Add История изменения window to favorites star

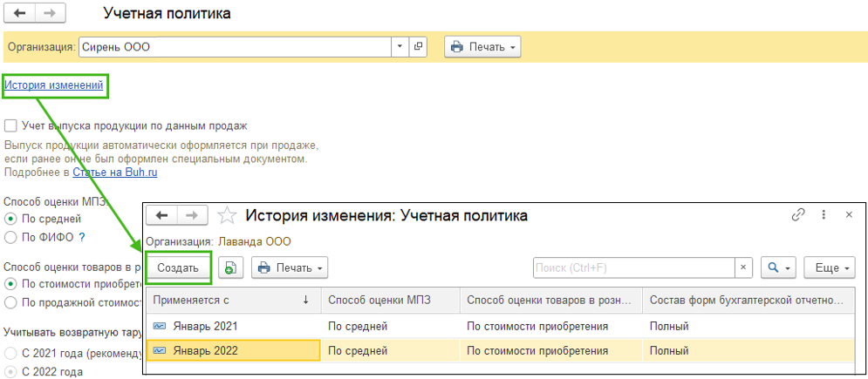click(227, 215)
